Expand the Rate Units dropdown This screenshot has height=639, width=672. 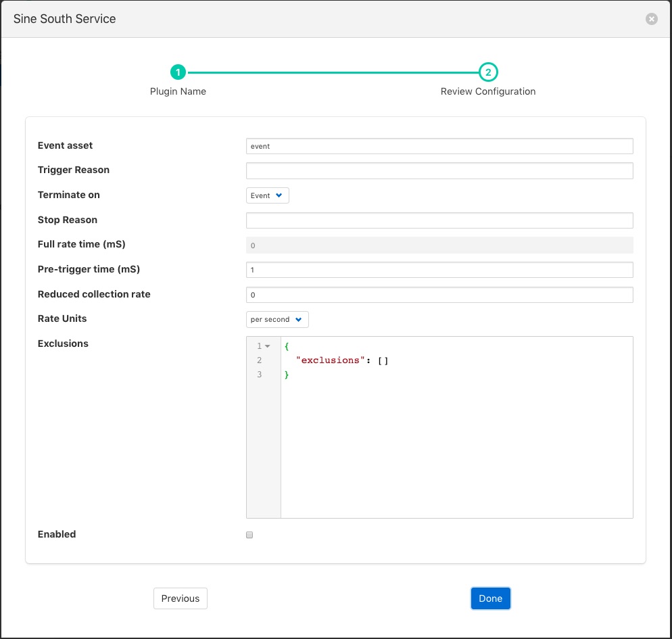pos(277,319)
